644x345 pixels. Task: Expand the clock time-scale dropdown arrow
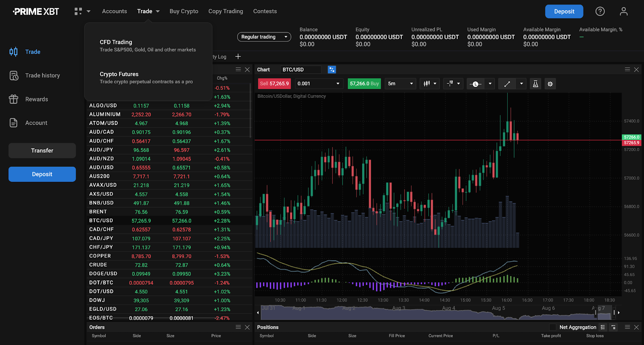point(490,84)
